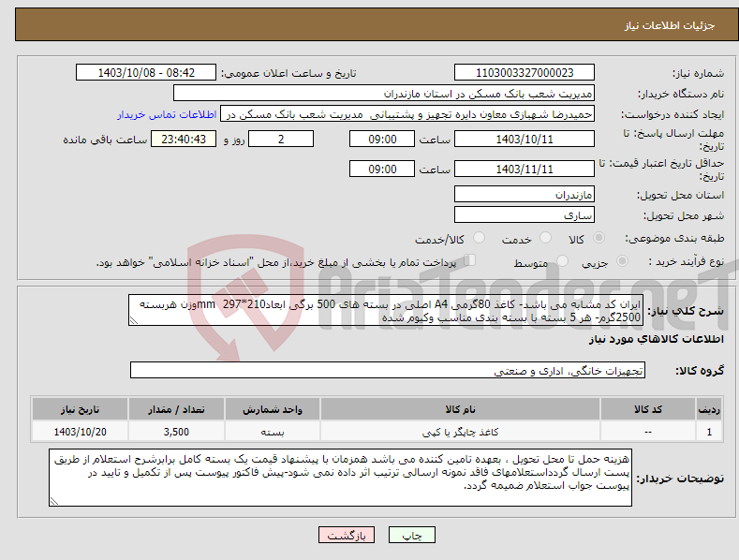This screenshot has height=560, width=739.
Task: Click the remaining time field 23:40:43
Action: (x=184, y=139)
